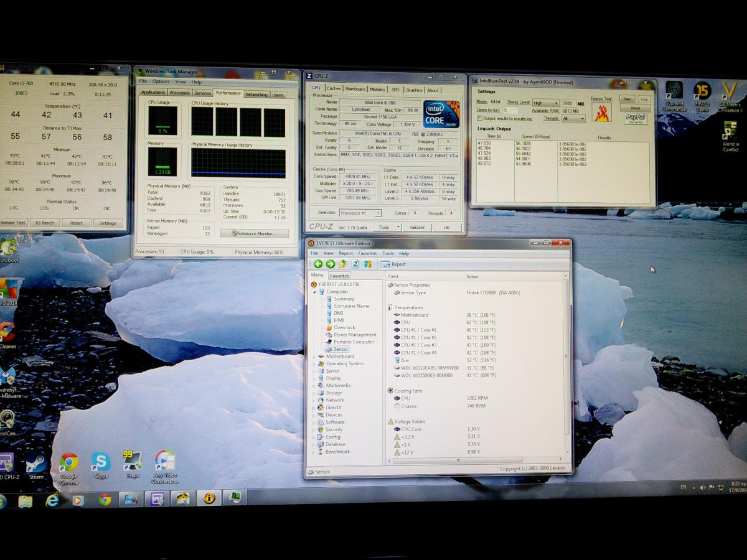Click the Intel Core i5 logo in CPU-Z
This screenshot has height=560, width=747.
tap(441, 114)
